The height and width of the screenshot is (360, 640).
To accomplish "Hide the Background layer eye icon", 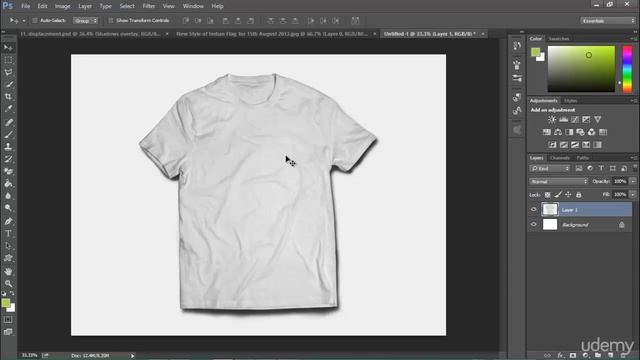I will tap(533, 224).
